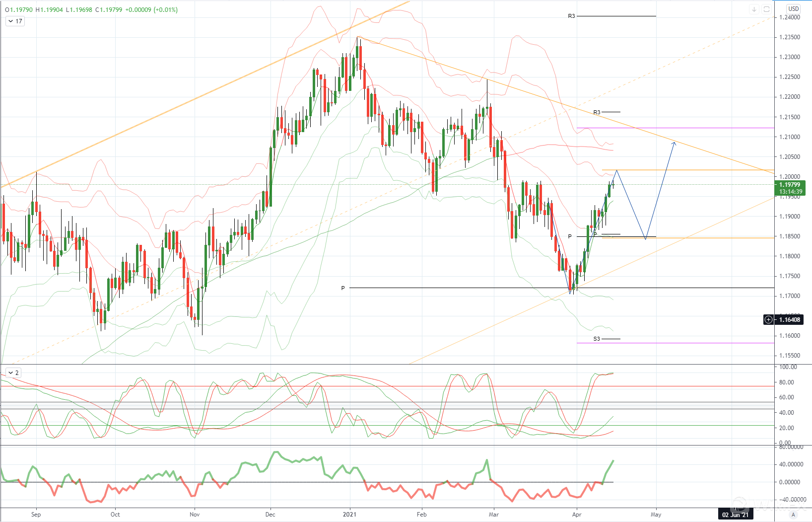Collapse the main chart's 17 indicators legend

coord(14,21)
